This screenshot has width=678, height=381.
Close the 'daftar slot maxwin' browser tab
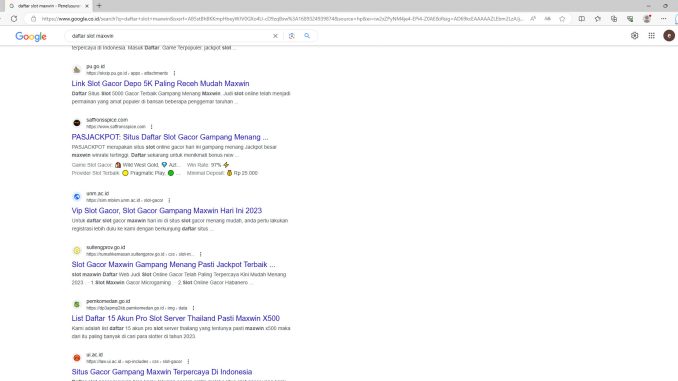coord(86,6)
